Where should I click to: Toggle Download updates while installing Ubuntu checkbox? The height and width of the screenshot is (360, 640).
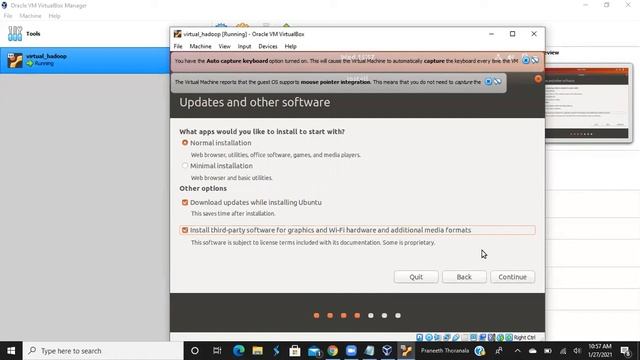pyautogui.click(x=185, y=202)
